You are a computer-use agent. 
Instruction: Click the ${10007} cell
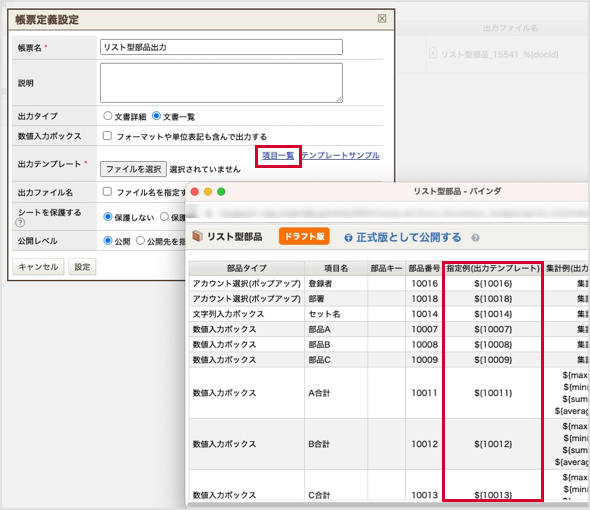tap(493, 329)
